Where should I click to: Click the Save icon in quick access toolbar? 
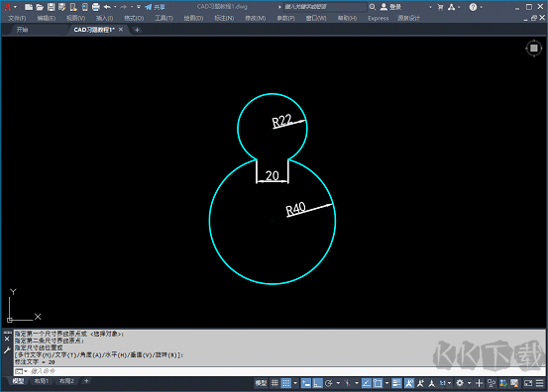[51, 7]
